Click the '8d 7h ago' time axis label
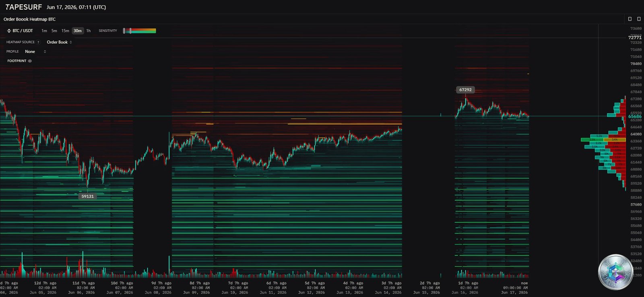This screenshot has height=297, width=644. pos(200,283)
